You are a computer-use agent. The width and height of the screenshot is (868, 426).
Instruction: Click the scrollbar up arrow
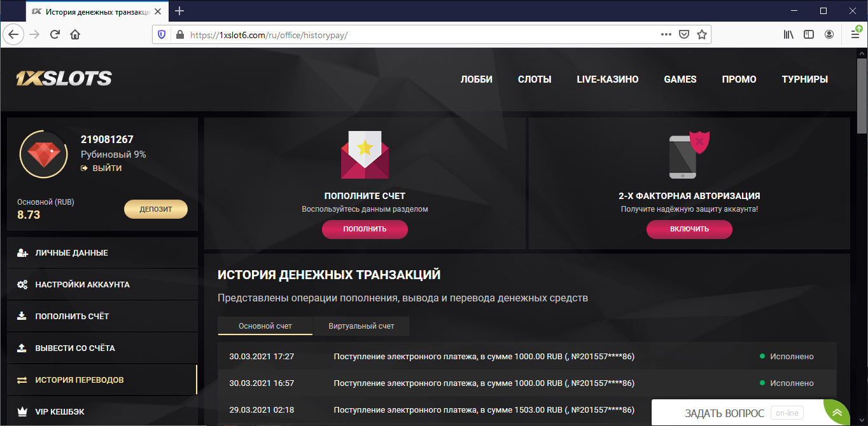[x=862, y=53]
